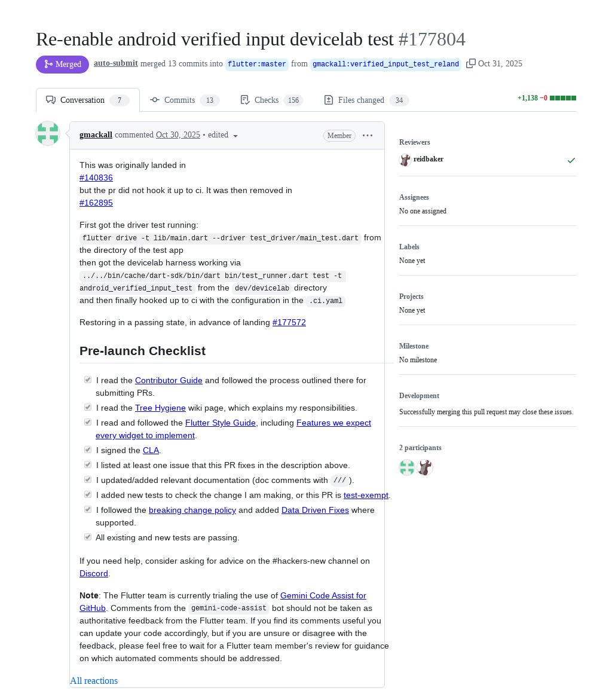Toggle the added new tests checkbox
This screenshot has width=612, height=700.
88,494
